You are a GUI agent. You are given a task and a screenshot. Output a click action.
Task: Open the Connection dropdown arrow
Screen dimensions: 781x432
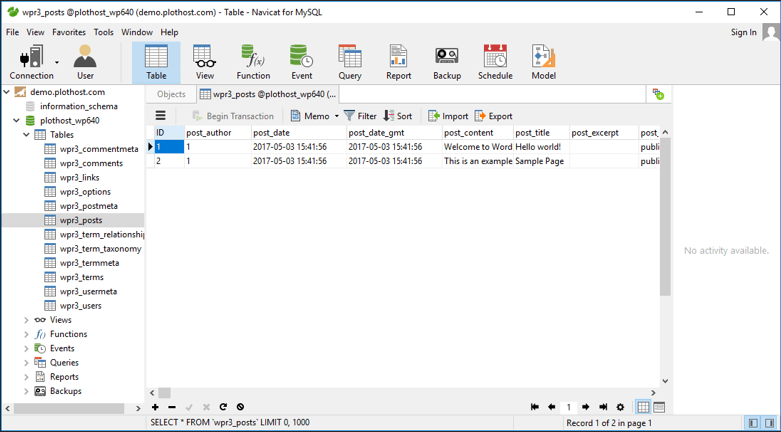[57, 62]
